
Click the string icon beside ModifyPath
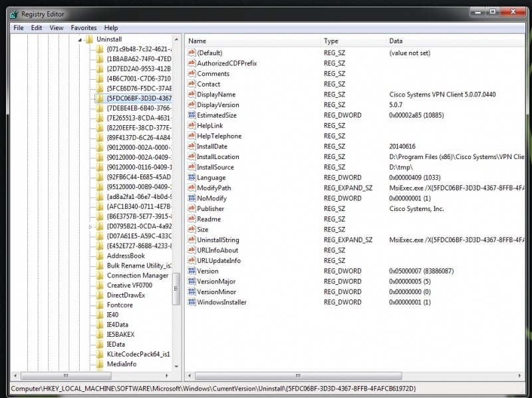tap(192, 188)
